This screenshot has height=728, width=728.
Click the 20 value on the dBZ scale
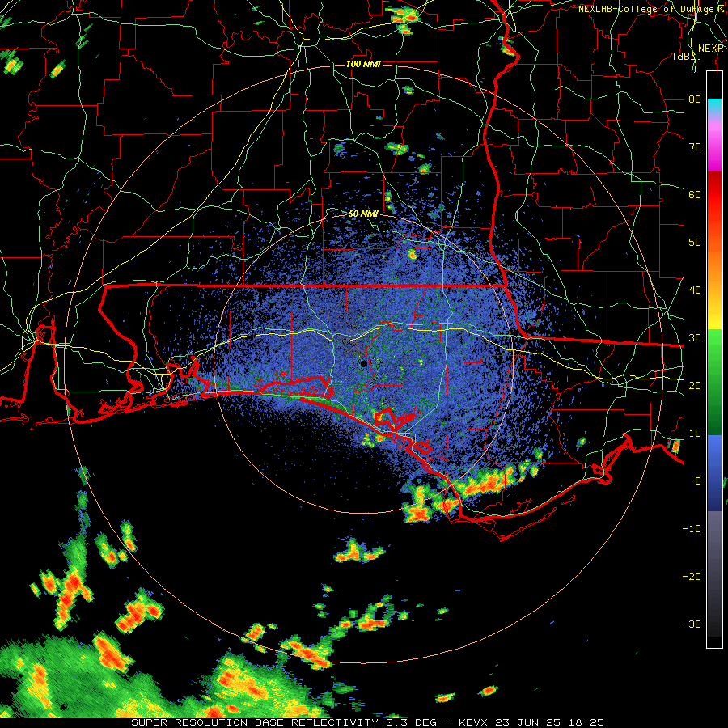pos(695,386)
